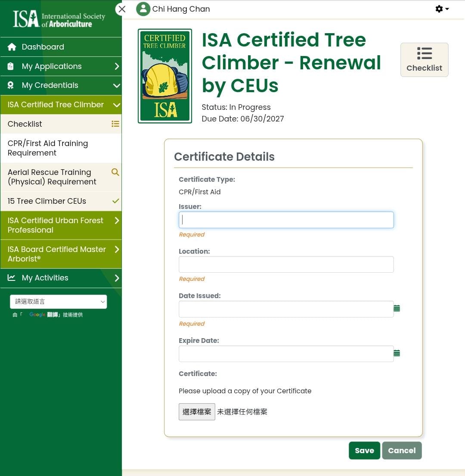Click the Cancel button

(401, 451)
